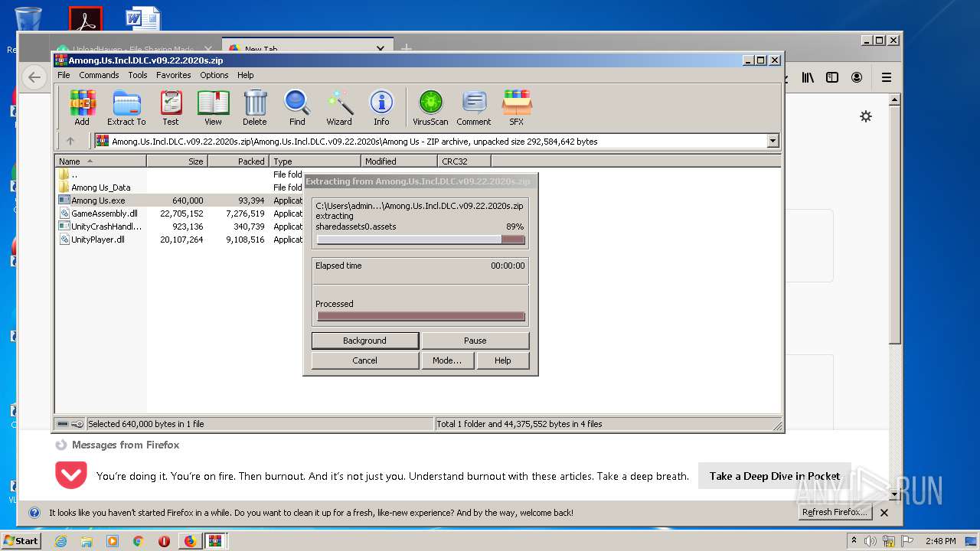This screenshot has height=551, width=980.
Task: Click Firefox back arrow button
Action: [34, 77]
